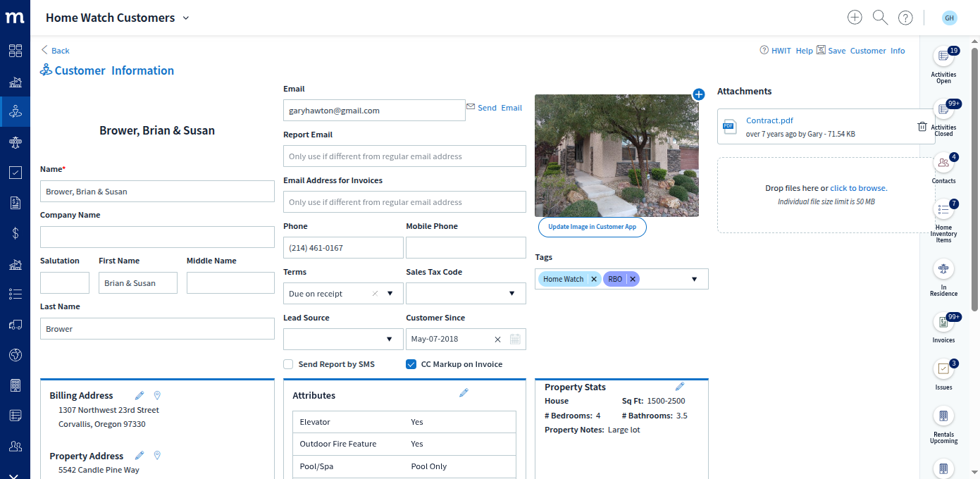The height and width of the screenshot is (479, 980).
Task: Open the help question mark in header
Action: pos(905,18)
